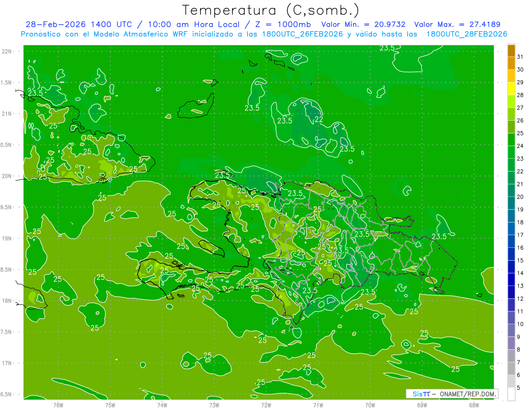532x411 pixels.
Task: Click the legend value '24'
Action: tap(520, 146)
